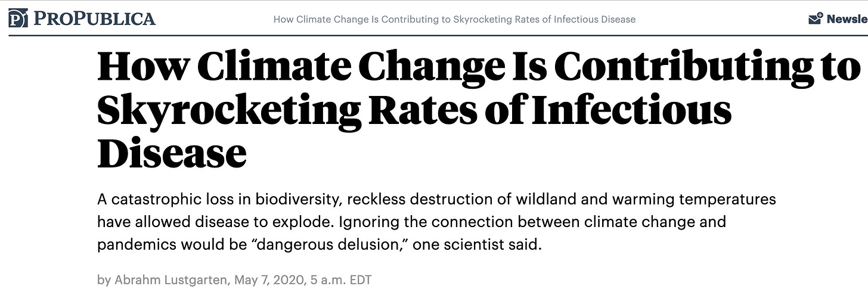Select the small gray header article title
Viewport: 868px width, 301px height.
point(454,19)
